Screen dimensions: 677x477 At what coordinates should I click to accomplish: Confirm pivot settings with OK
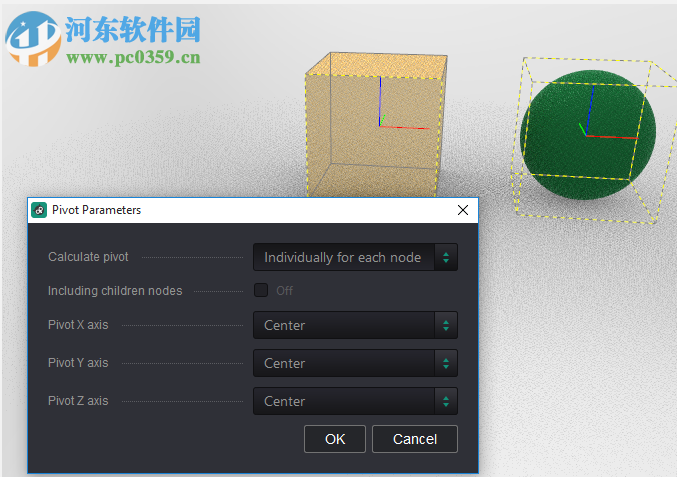tap(335, 439)
